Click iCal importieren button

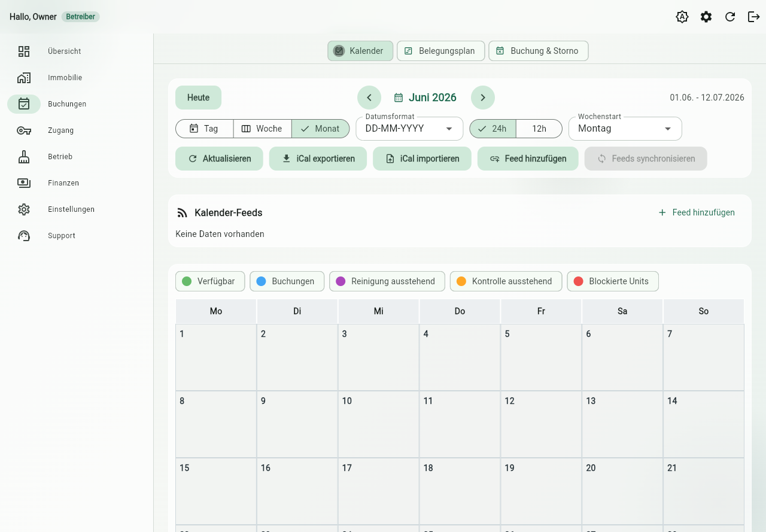coord(422,159)
